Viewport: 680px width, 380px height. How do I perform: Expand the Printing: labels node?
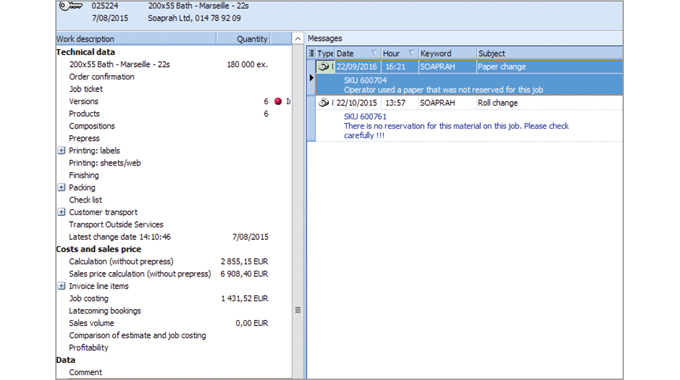point(61,151)
